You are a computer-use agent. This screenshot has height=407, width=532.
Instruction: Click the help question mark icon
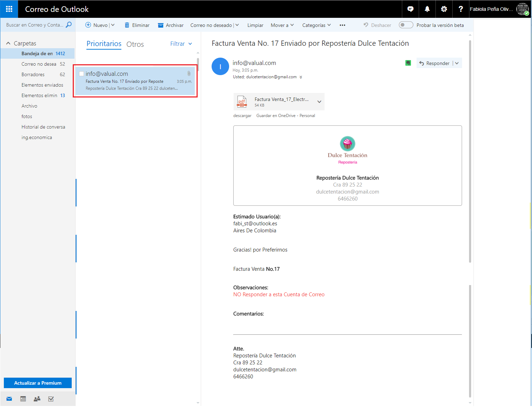(x=461, y=9)
